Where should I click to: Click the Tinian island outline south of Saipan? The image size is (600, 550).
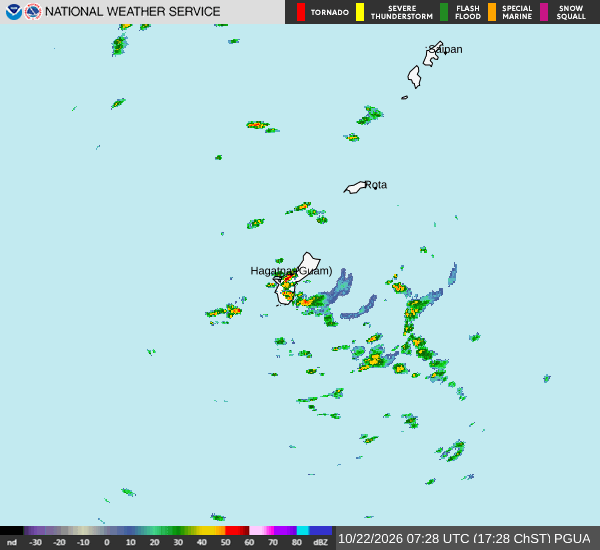pyautogui.click(x=414, y=77)
